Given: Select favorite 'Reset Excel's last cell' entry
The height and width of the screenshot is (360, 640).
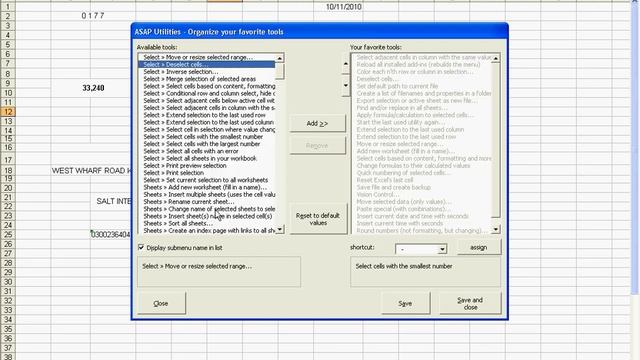Looking at the screenshot, I should point(422,180).
